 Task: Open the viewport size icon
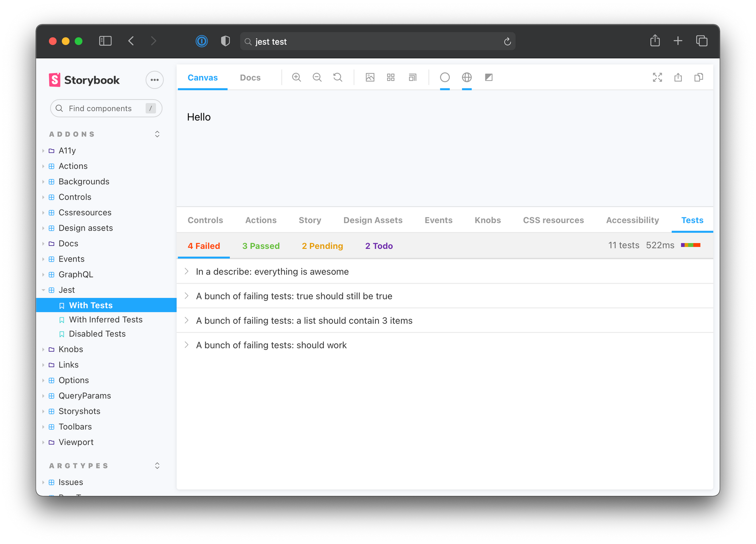pos(412,77)
